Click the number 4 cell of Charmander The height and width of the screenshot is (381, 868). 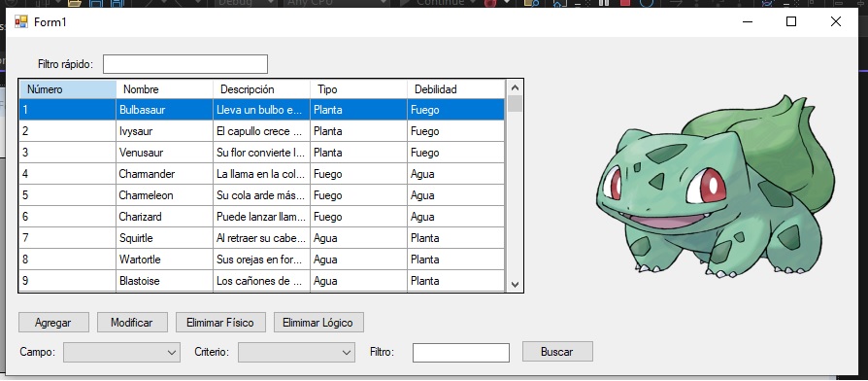click(68, 174)
